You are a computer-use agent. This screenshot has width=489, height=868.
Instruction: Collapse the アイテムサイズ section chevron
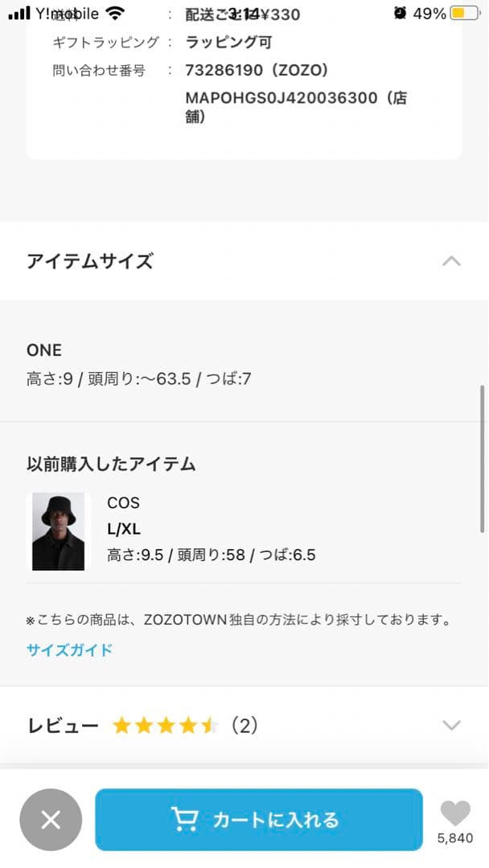coord(452,261)
